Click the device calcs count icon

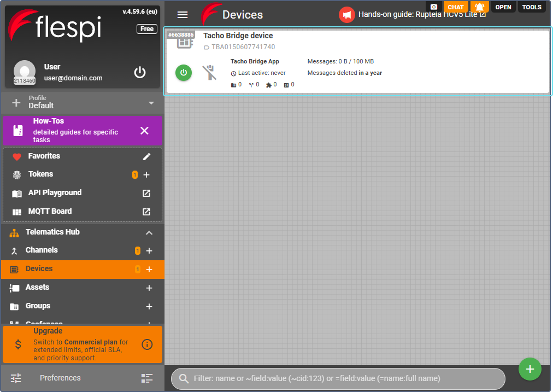coord(286,85)
